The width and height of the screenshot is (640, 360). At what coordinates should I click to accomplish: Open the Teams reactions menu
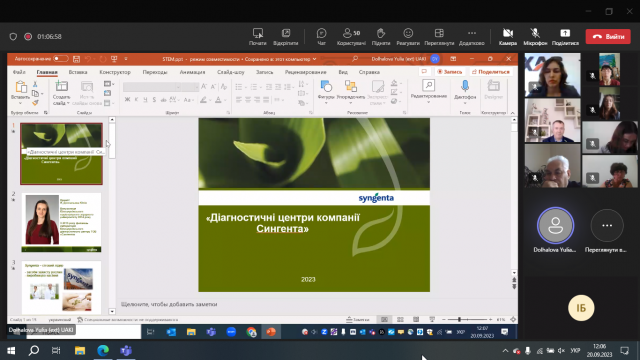coord(408,37)
